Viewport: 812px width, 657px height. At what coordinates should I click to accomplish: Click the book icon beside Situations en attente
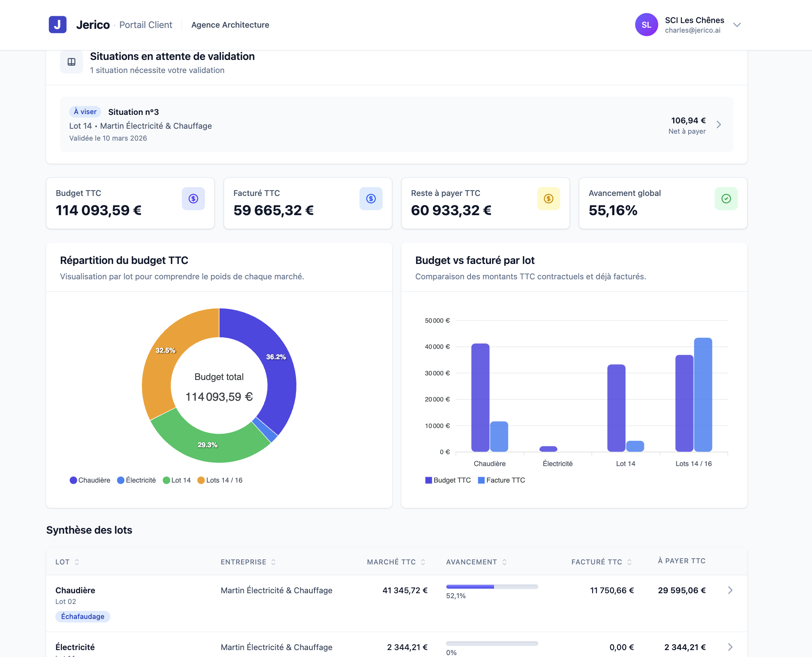[x=72, y=62]
